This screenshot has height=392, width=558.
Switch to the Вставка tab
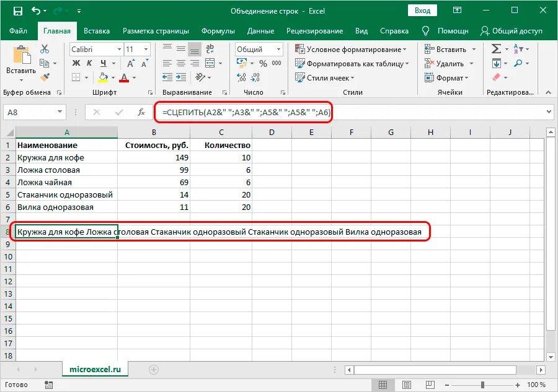coord(97,31)
